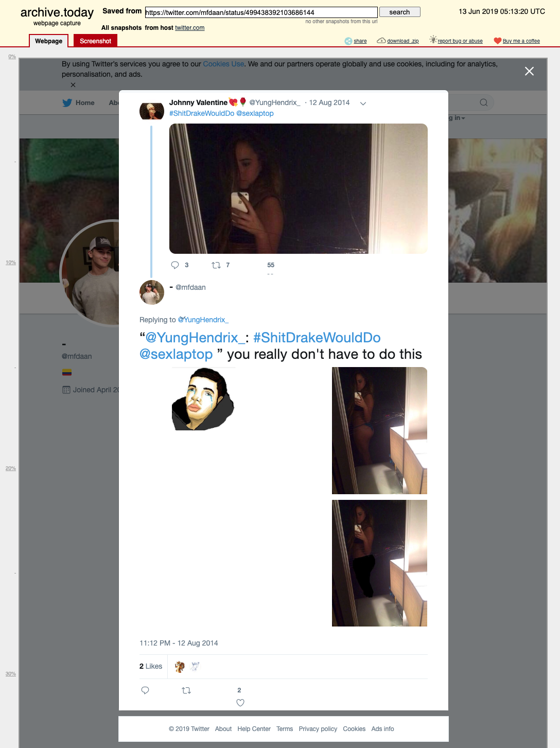Close the tweet overlay with X
Image resolution: width=560 pixels, height=748 pixels.
coord(529,71)
